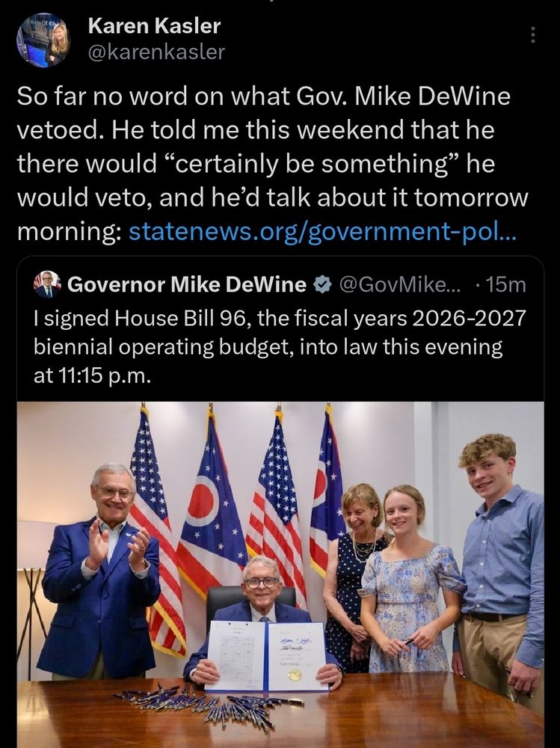Tap the signed bill document in photo

pos(266,655)
